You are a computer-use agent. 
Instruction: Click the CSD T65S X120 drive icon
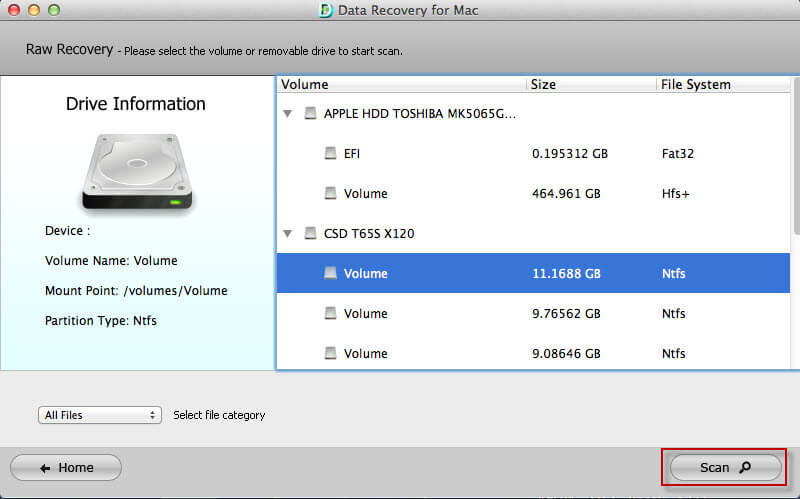310,233
